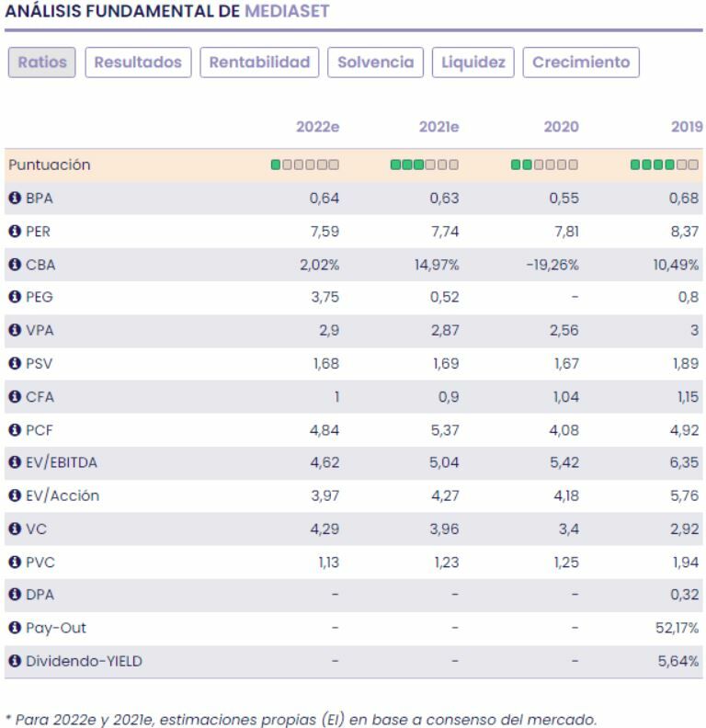Go to the Liquidez tab

tap(473, 63)
